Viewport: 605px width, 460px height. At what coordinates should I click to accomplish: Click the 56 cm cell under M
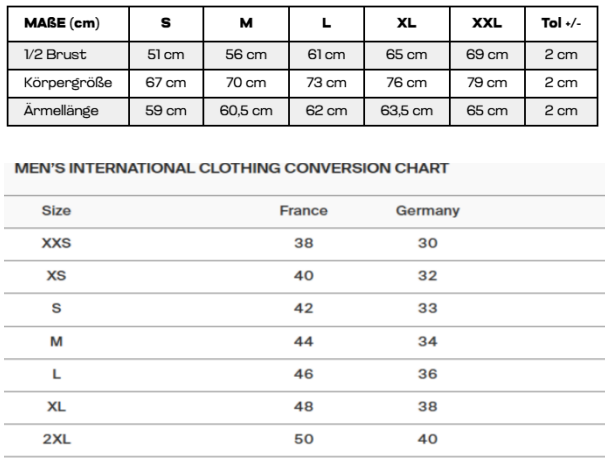(x=246, y=55)
